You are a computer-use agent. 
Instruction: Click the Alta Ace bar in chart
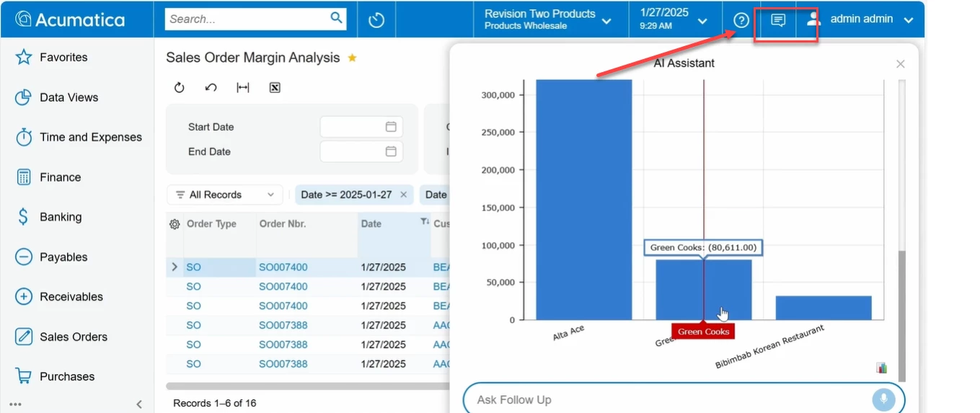[583, 200]
